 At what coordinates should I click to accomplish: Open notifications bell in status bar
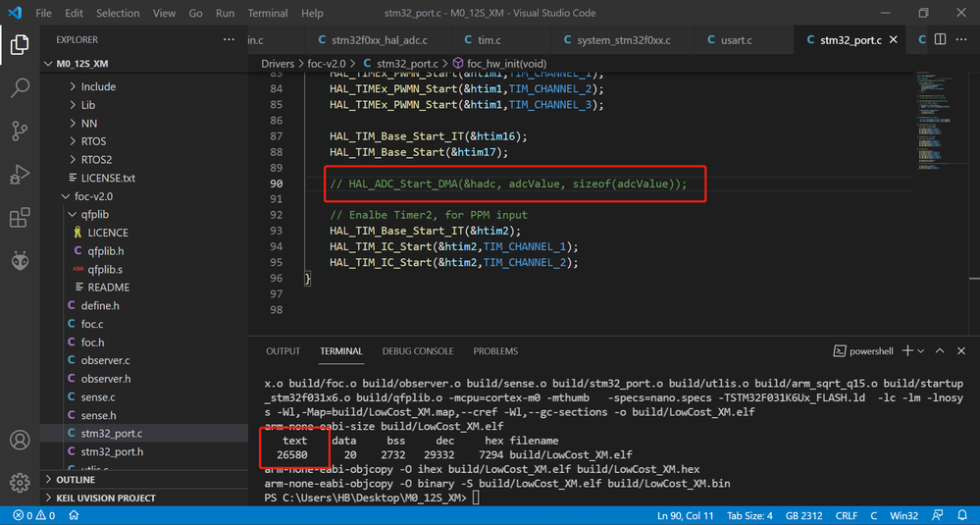coord(962,515)
